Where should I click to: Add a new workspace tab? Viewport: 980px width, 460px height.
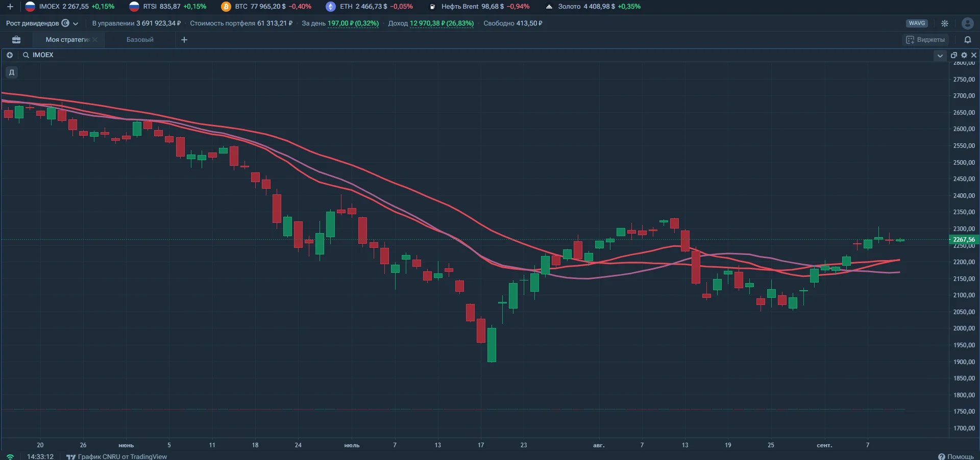click(184, 40)
